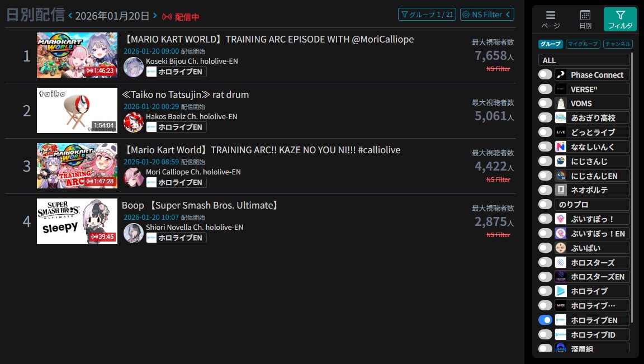Click the VERSEn logo icon

coord(561,89)
